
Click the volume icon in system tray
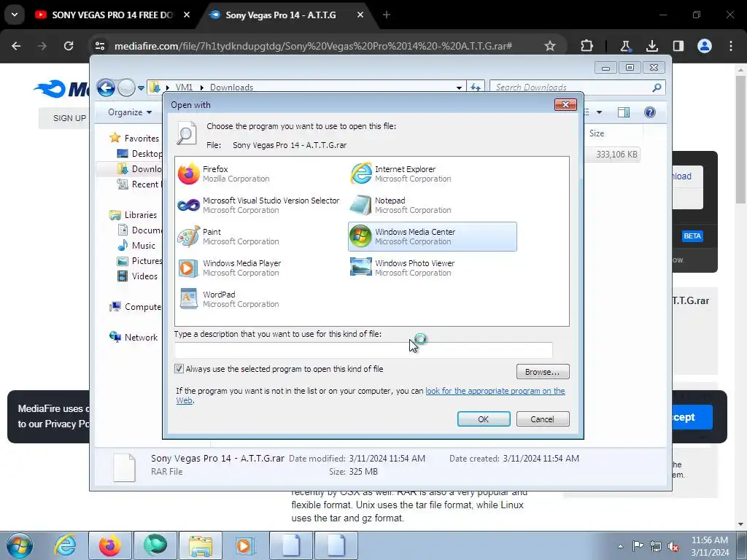tap(673, 546)
